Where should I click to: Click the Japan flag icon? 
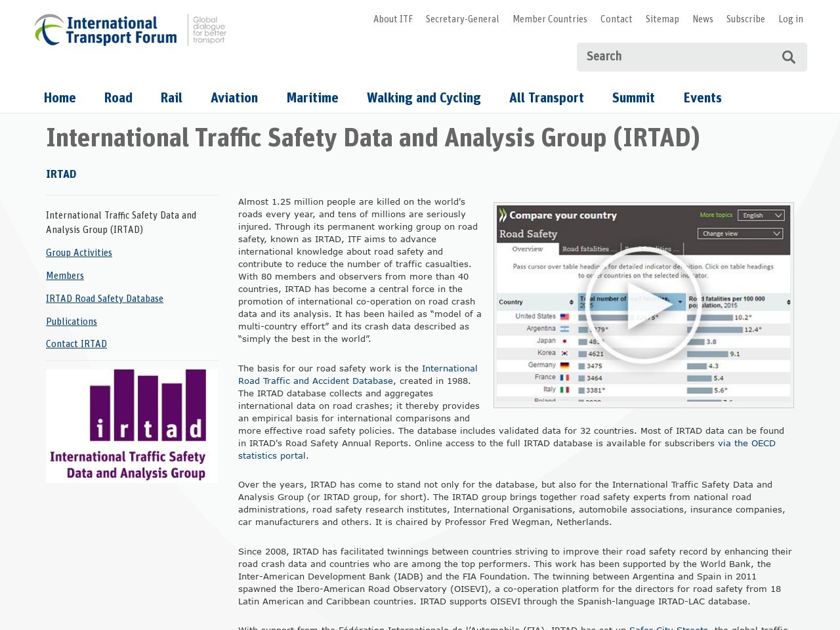564,341
